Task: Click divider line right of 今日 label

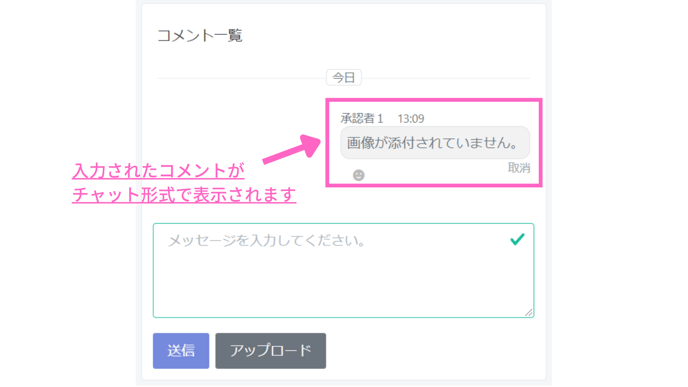Action: click(x=445, y=78)
